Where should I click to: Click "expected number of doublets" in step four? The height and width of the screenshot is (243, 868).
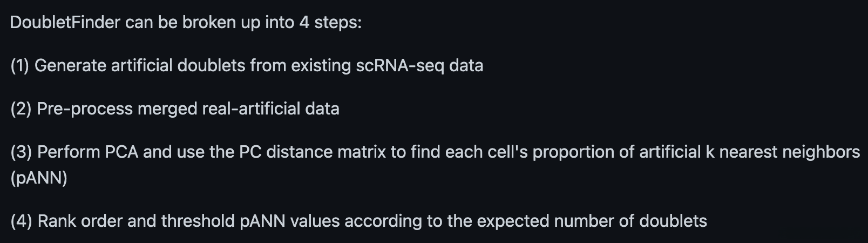(592, 221)
